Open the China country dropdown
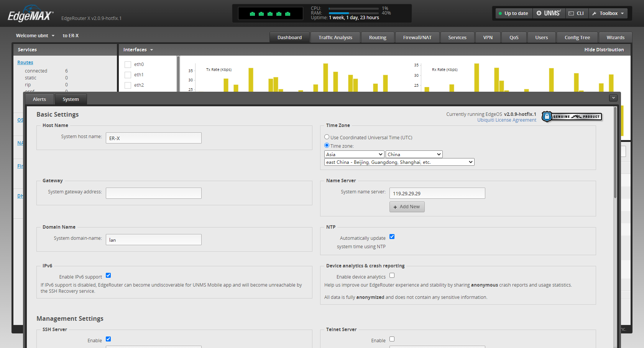This screenshot has width=644, height=348. tap(414, 154)
